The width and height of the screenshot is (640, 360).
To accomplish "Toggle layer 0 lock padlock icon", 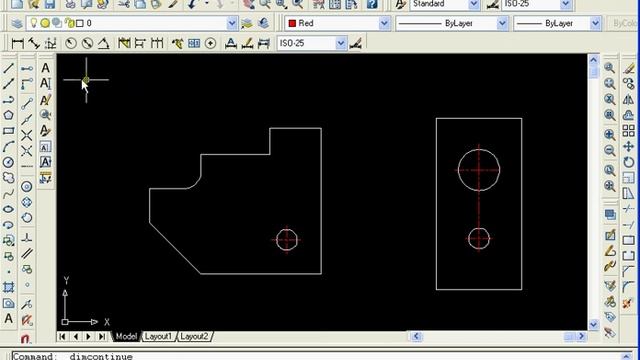I will (x=70, y=23).
